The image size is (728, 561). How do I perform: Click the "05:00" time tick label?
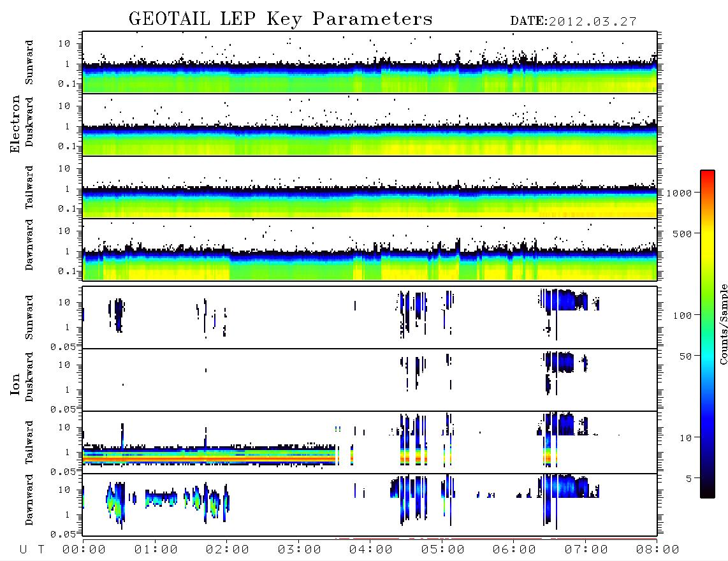(x=443, y=550)
